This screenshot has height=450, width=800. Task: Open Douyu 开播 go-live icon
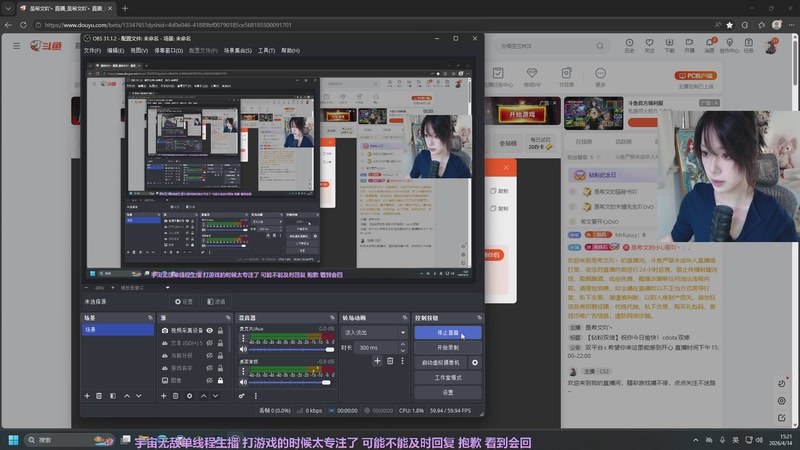(689, 45)
